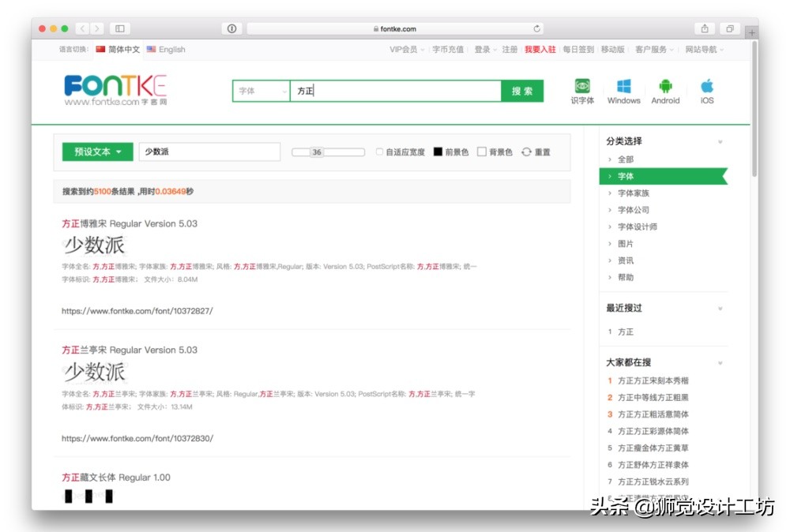Click the browser back arrow
Viewport: 790px width, 532px height.
(81, 28)
